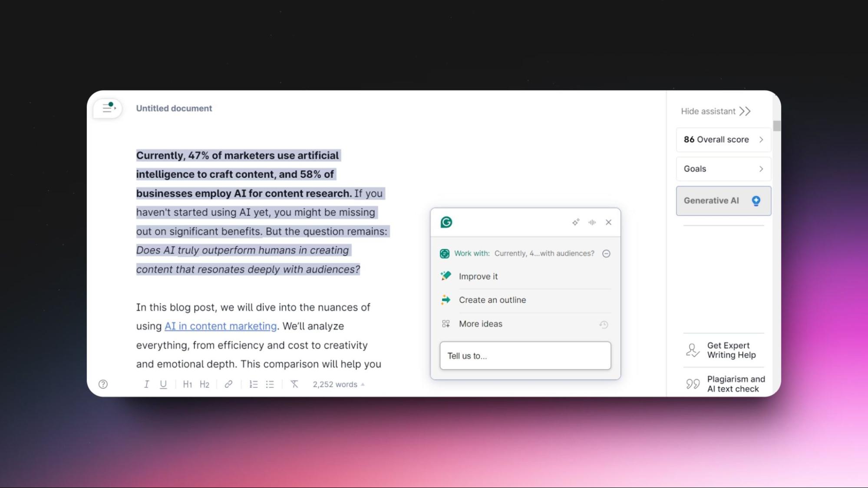Click the audio/speaker icon in popup
The width and height of the screenshot is (868, 488).
pos(591,222)
